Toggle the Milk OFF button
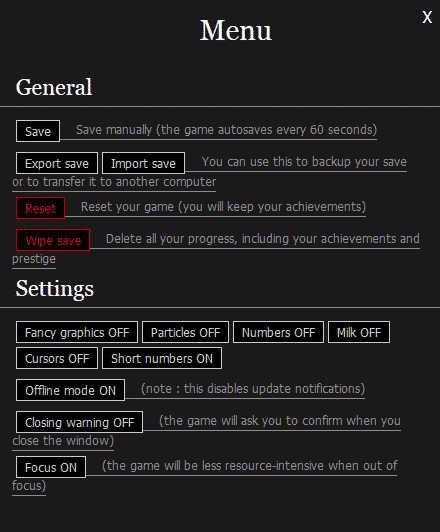This screenshot has height=532, width=440. tap(359, 332)
